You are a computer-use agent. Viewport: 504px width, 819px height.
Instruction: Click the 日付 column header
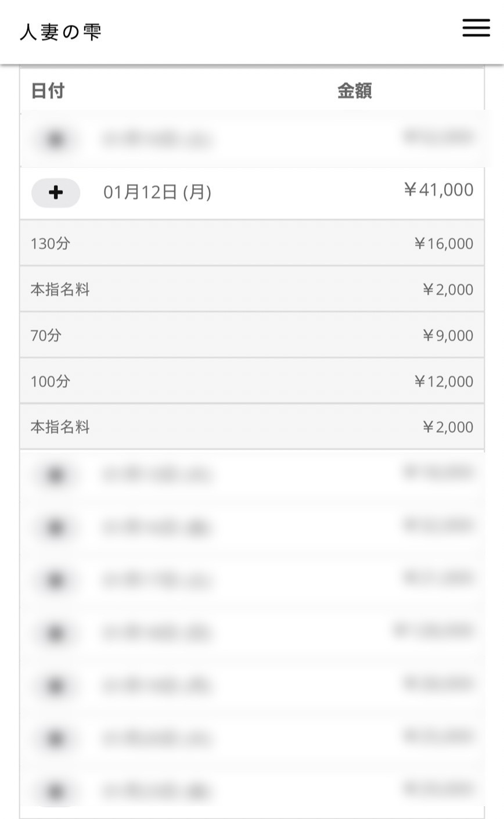48,91
